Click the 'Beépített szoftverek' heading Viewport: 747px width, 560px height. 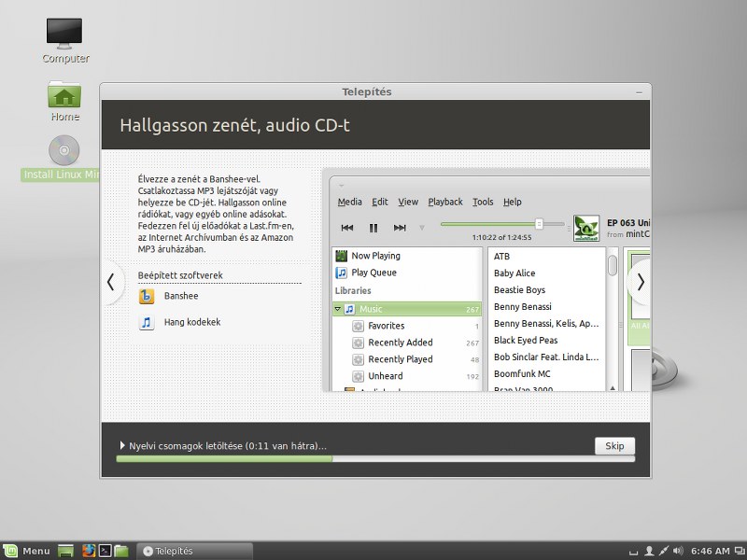(x=180, y=275)
